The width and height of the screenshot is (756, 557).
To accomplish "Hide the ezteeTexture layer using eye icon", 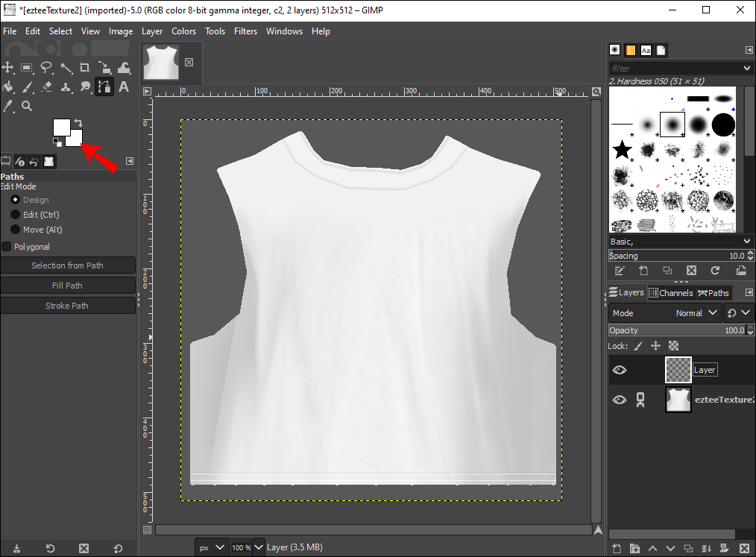I will tap(620, 400).
